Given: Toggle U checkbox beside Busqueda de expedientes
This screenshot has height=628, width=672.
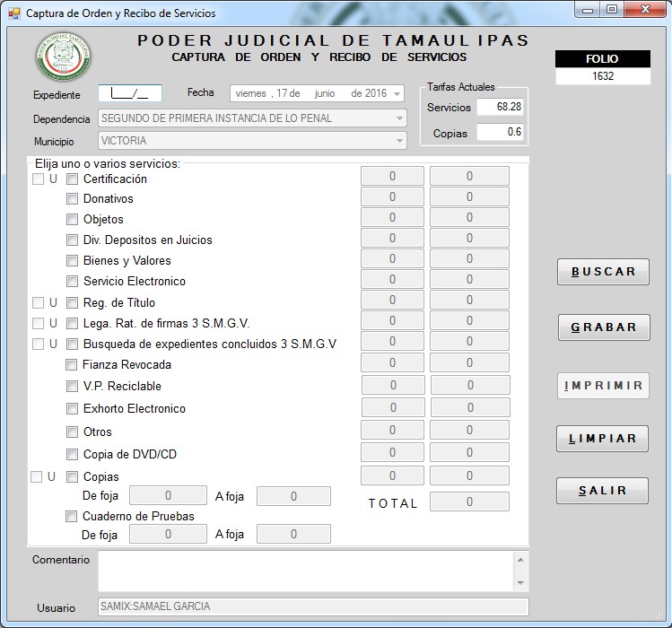Looking at the screenshot, I should [x=39, y=344].
